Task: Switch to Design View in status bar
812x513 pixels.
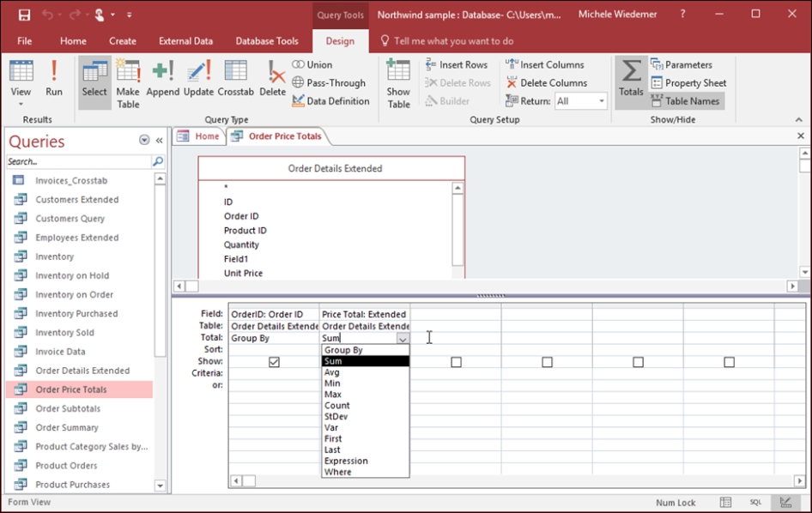Action: tap(785, 502)
